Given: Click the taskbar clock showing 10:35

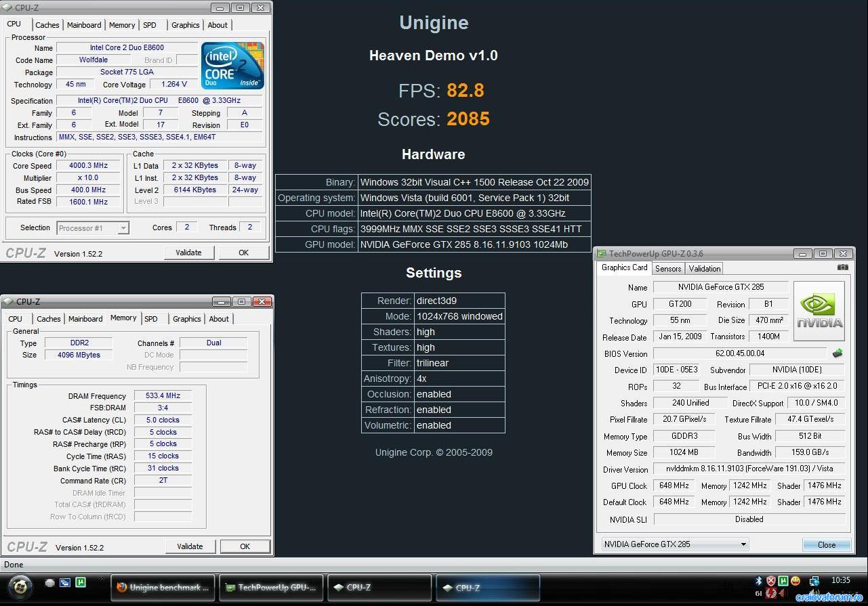Looking at the screenshot, I should tap(840, 581).
